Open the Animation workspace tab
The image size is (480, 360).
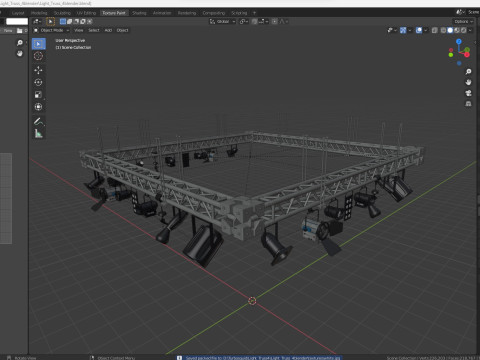(162, 13)
